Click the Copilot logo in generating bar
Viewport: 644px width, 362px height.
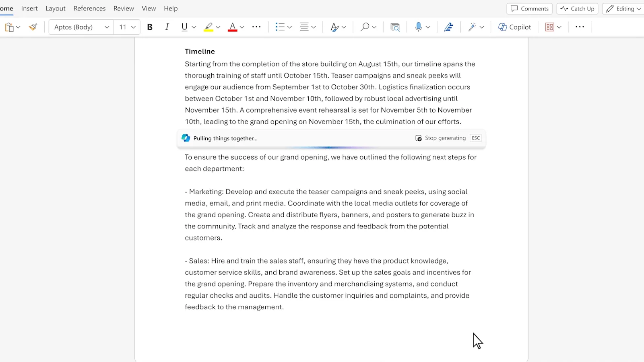click(186, 138)
